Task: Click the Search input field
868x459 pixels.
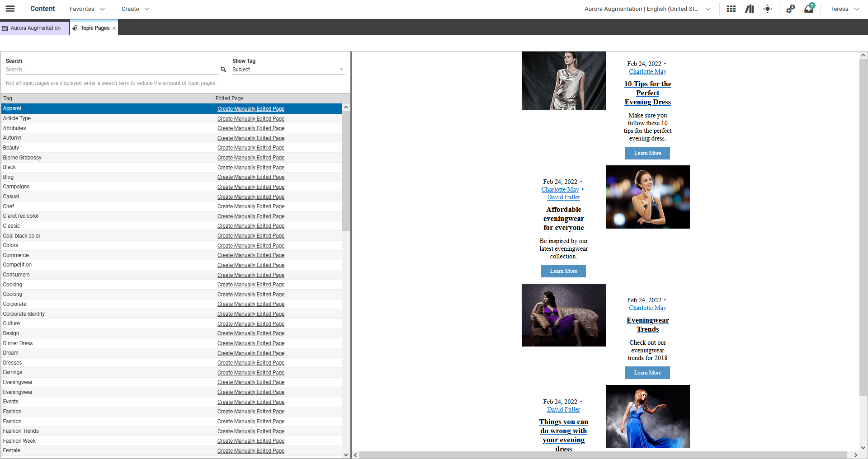Action: click(x=111, y=69)
